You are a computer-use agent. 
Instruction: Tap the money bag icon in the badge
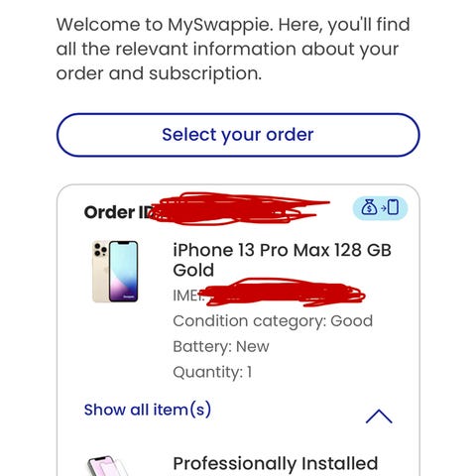369,208
